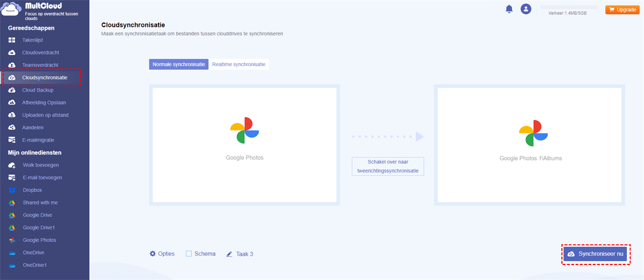
Task: Open E-mail toevoegen label
Action: tap(42, 178)
